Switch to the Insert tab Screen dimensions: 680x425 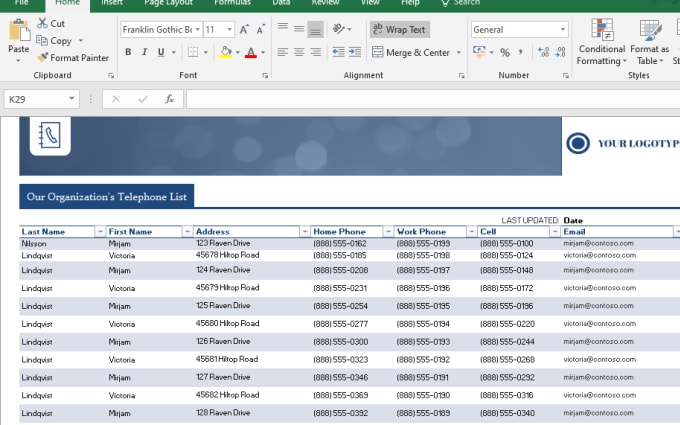tap(112, 3)
